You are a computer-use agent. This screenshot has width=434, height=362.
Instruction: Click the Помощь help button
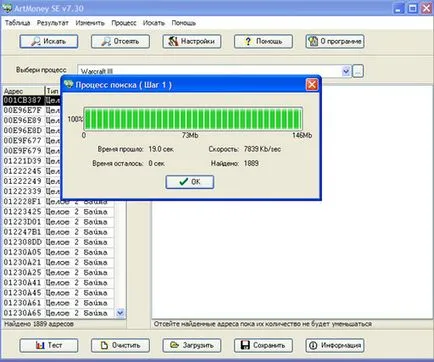(x=263, y=41)
